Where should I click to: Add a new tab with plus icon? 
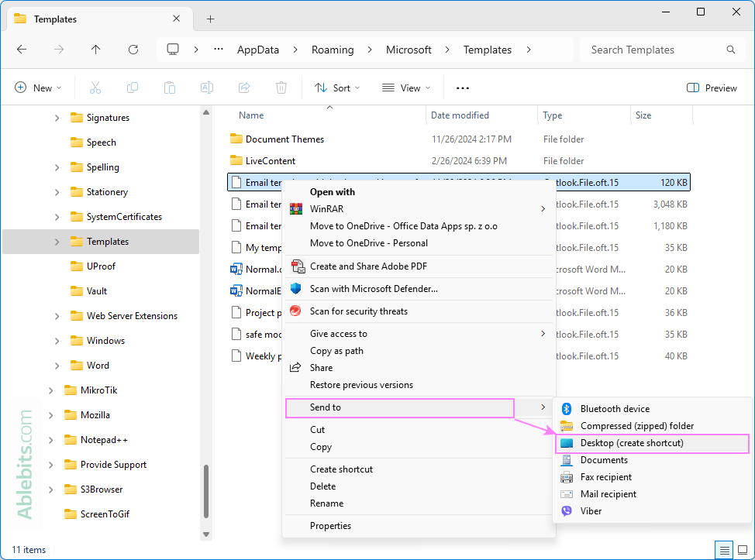[210, 19]
